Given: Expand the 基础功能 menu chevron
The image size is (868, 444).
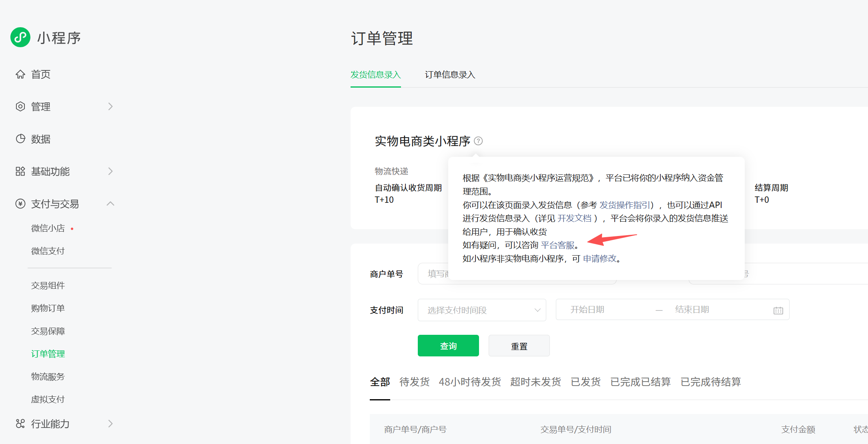Looking at the screenshot, I should (x=110, y=171).
